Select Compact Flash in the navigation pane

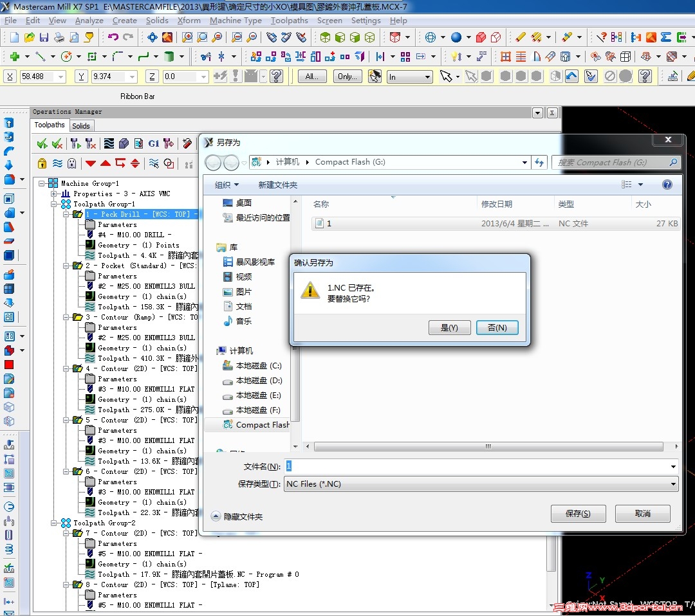coord(256,425)
